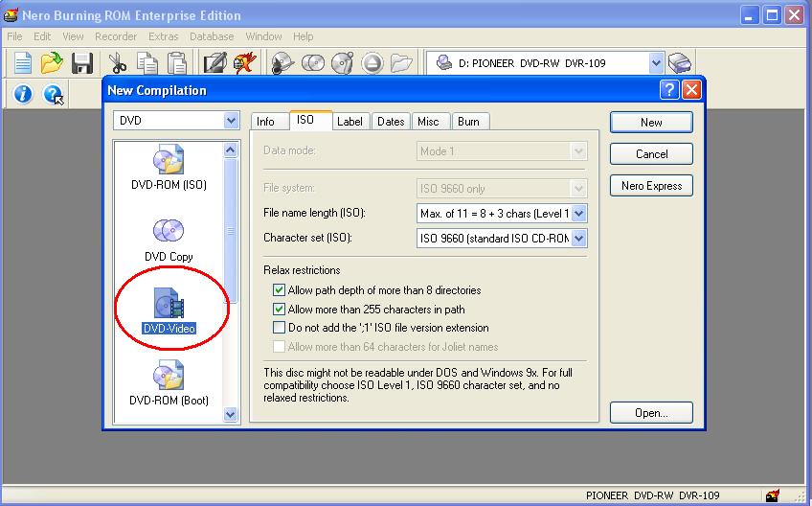
Task: Click the What's This help pointer icon
Action: point(53,94)
